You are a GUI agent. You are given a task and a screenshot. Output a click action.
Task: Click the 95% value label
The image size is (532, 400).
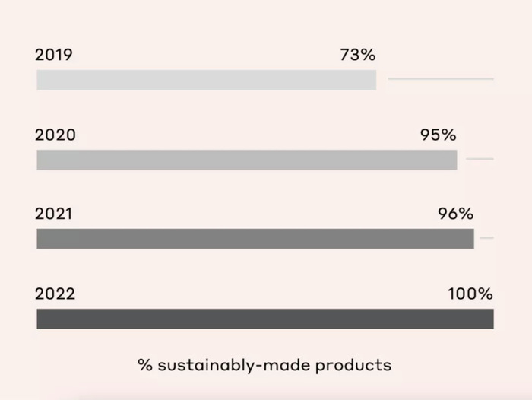click(438, 135)
